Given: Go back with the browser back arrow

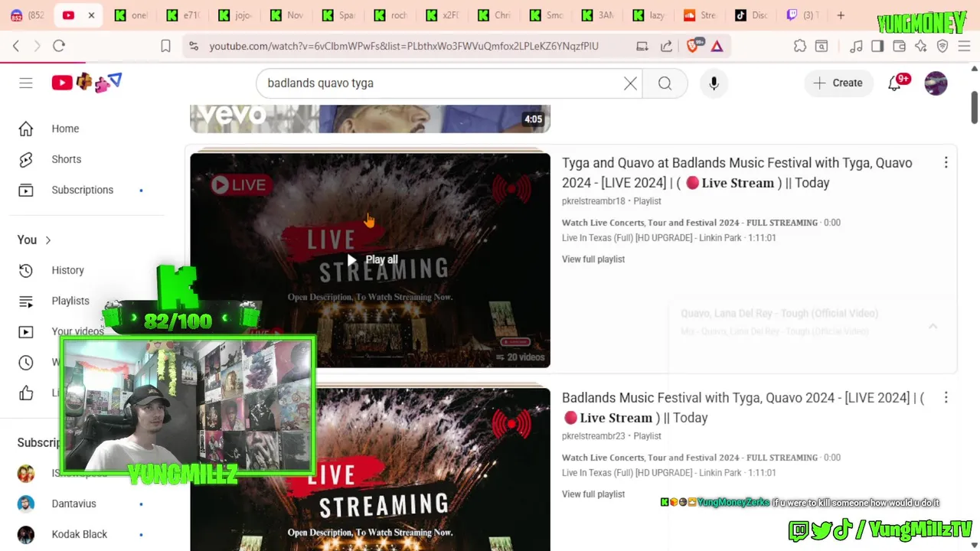Looking at the screenshot, I should [16, 46].
